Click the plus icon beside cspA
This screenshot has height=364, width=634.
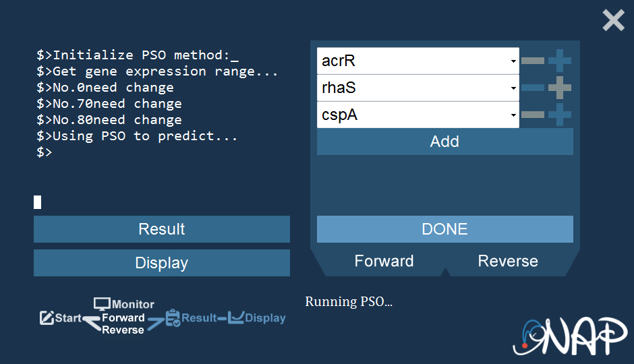[560, 115]
